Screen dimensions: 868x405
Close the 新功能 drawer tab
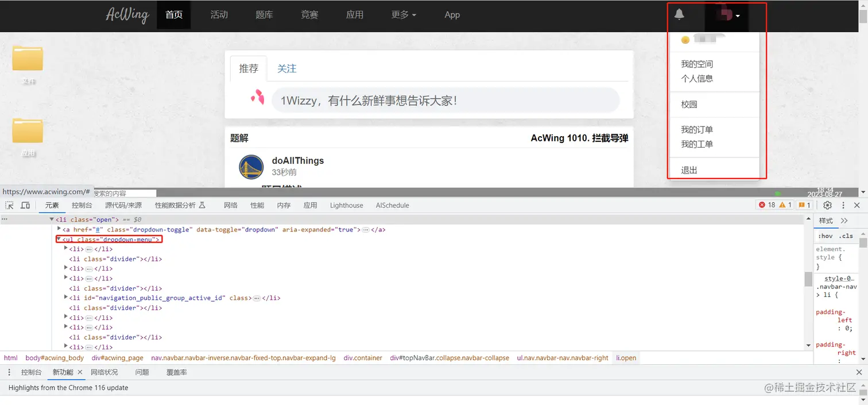point(80,372)
